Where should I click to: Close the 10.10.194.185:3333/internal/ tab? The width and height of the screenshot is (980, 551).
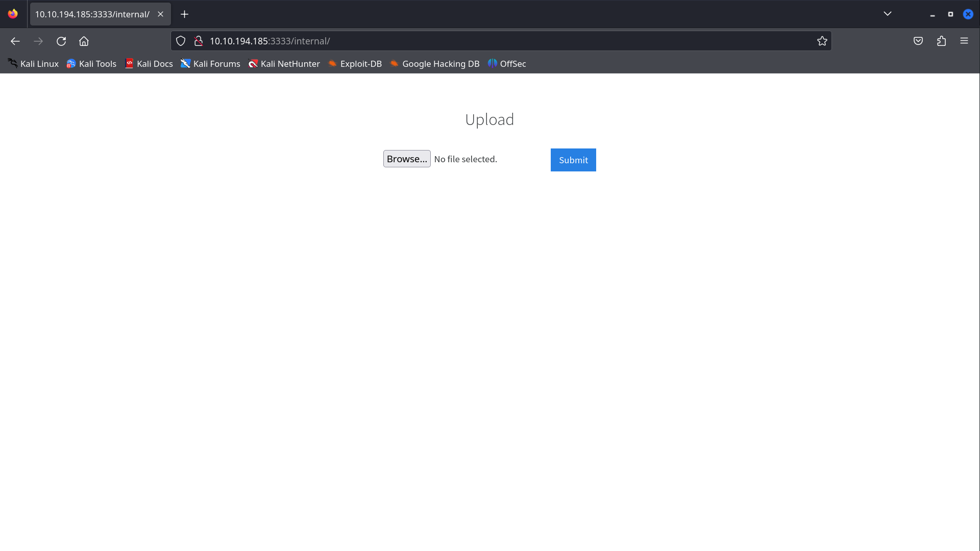(x=160, y=14)
